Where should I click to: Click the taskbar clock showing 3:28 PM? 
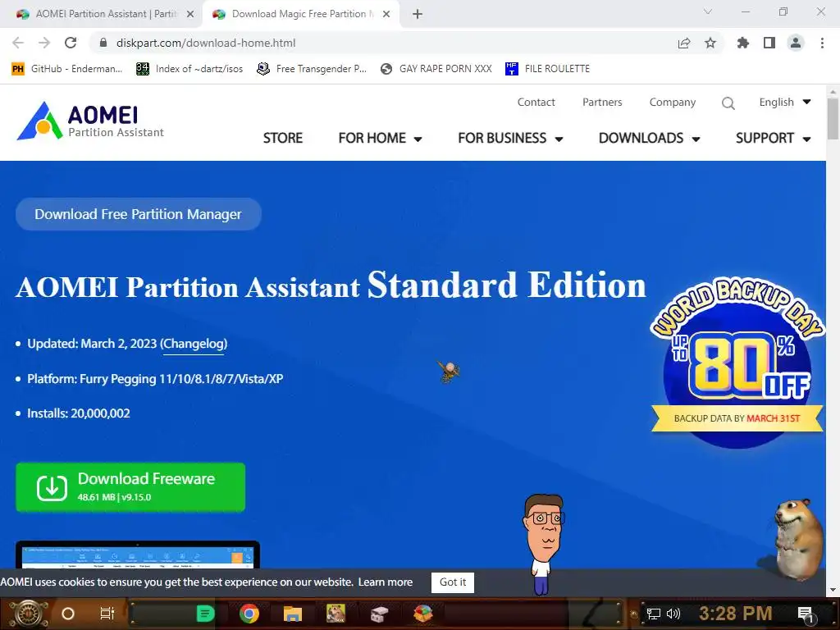coord(736,614)
